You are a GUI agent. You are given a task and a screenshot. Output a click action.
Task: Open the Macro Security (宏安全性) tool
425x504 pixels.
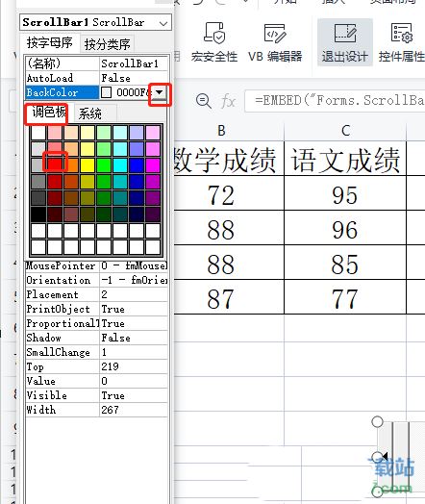point(214,42)
